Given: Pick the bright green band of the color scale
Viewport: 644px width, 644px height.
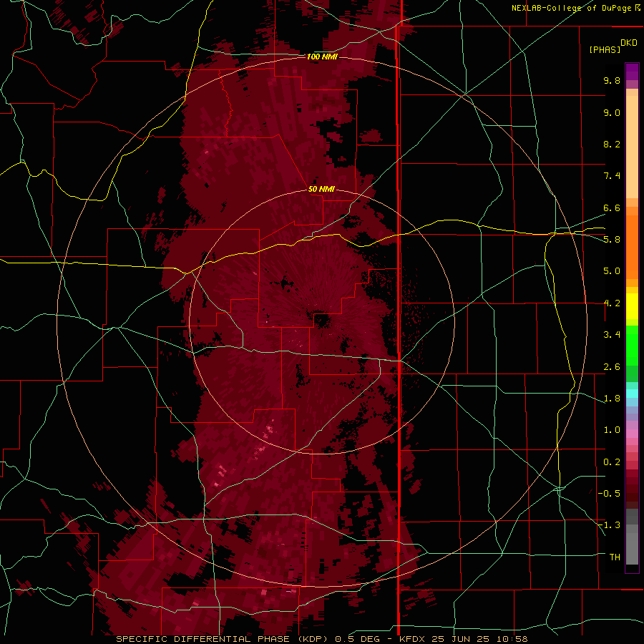Looking at the screenshot, I should pyautogui.click(x=632, y=344).
